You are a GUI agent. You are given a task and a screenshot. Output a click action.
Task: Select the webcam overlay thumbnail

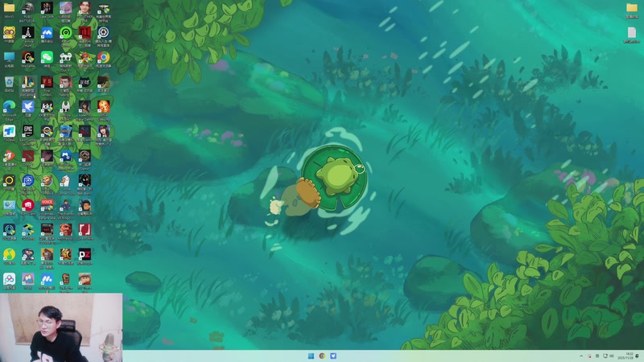(61, 327)
